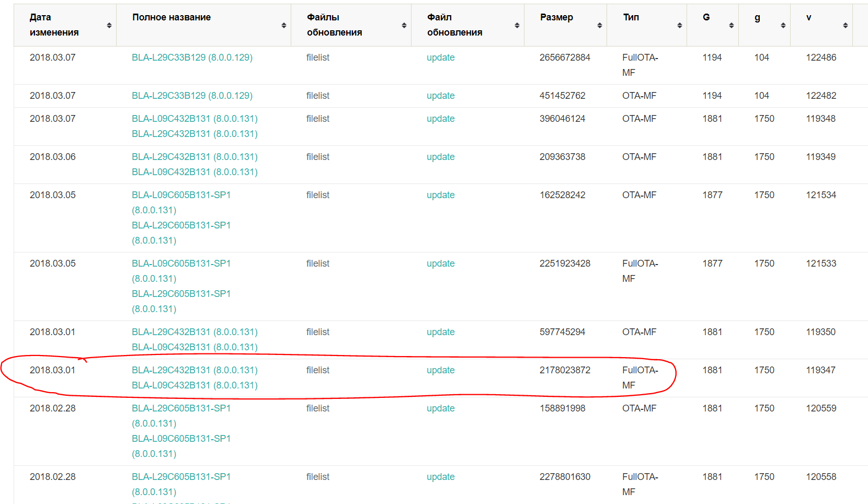Image resolution: width=868 pixels, height=504 pixels.
Task: Open BLA-L29C33B129 link in FullOTA-MF 2656672884 row
Action: click(192, 58)
